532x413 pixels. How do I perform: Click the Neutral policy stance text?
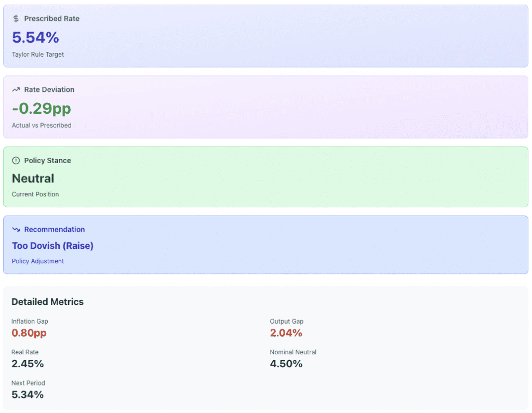[33, 179]
